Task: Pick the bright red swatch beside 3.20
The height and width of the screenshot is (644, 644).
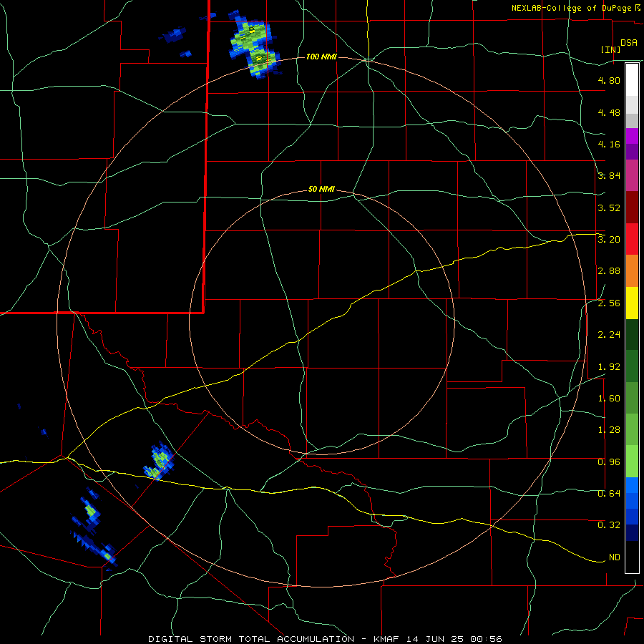Action: 632,239
